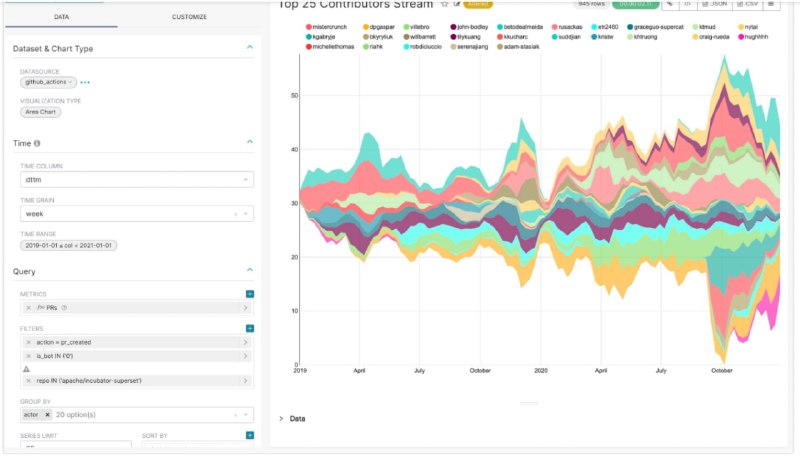
Task: Remove the is_bot IN ('0') filter
Action: pyautogui.click(x=29, y=356)
